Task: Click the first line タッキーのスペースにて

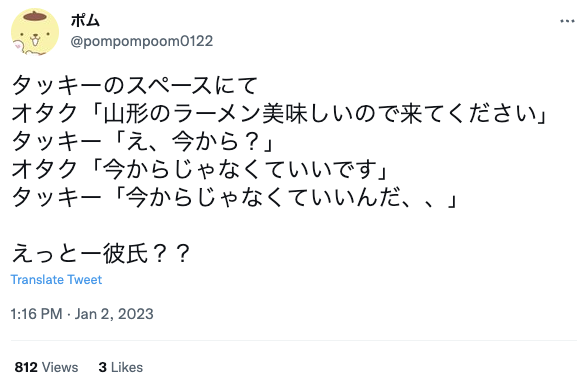Action: pyautogui.click(x=135, y=85)
